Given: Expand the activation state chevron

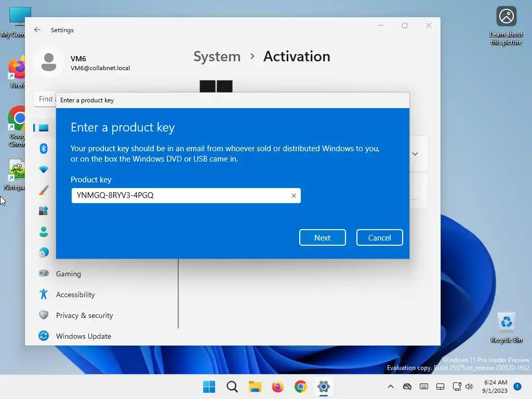Looking at the screenshot, I should (x=415, y=154).
